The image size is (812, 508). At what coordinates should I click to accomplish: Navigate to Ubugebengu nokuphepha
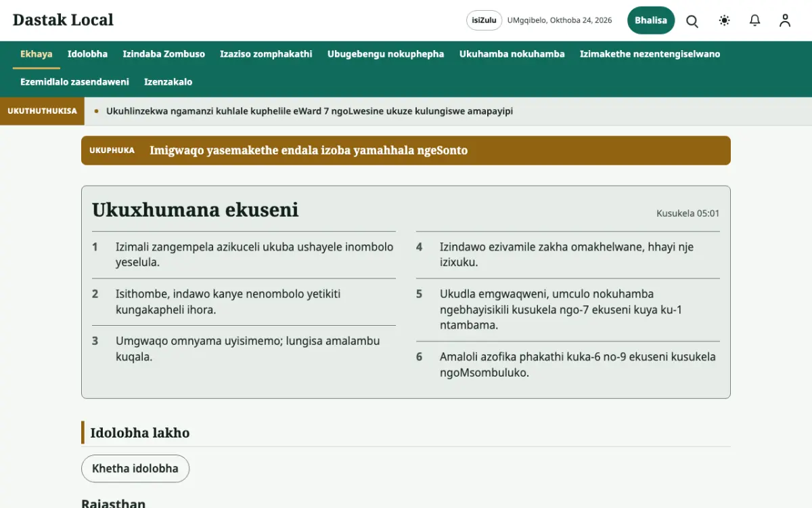coord(386,54)
